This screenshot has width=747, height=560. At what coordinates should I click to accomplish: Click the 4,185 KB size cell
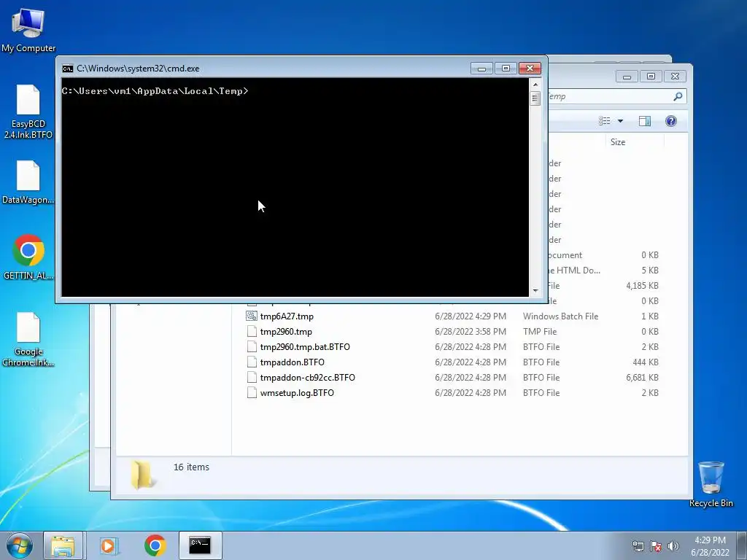point(642,286)
